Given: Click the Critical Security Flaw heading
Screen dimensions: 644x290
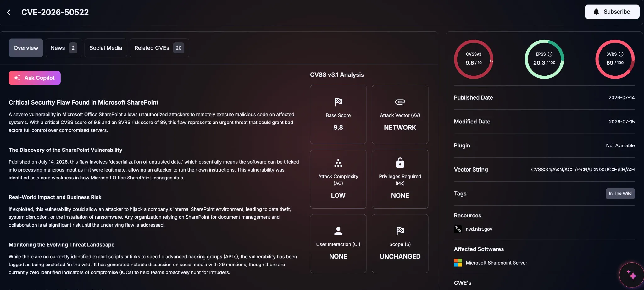Looking at the screenshot, I should [x=84, y=102].
